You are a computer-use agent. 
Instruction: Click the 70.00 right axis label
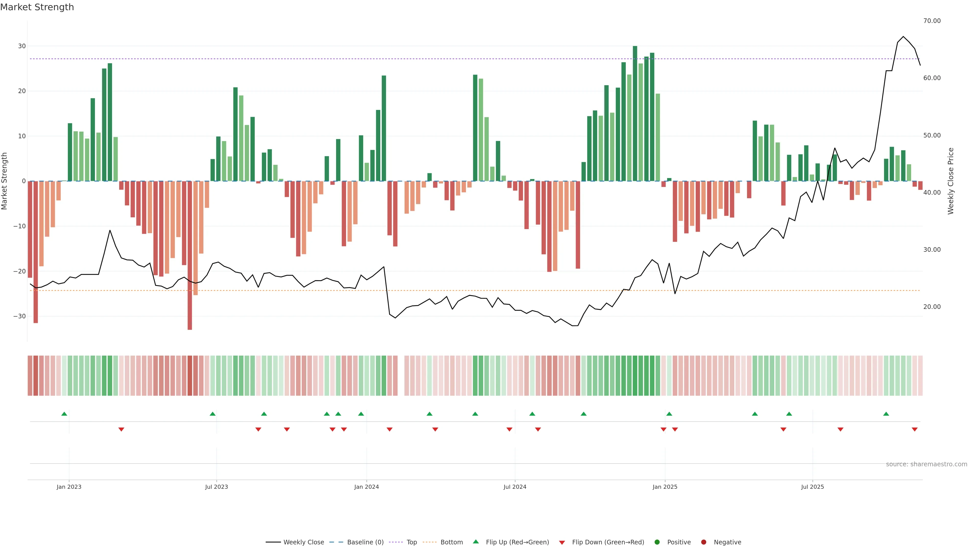coord(932,21)
